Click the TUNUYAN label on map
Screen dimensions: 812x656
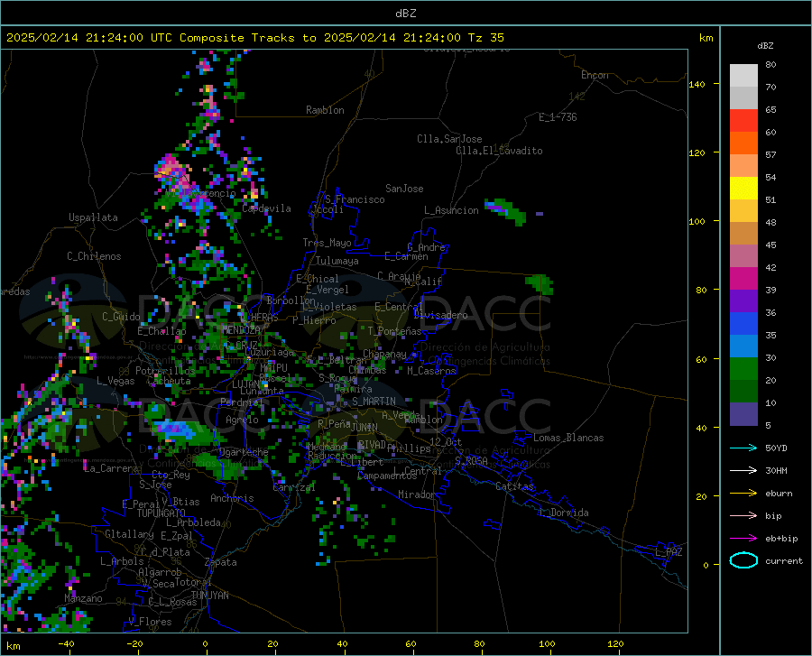(209, 596)
